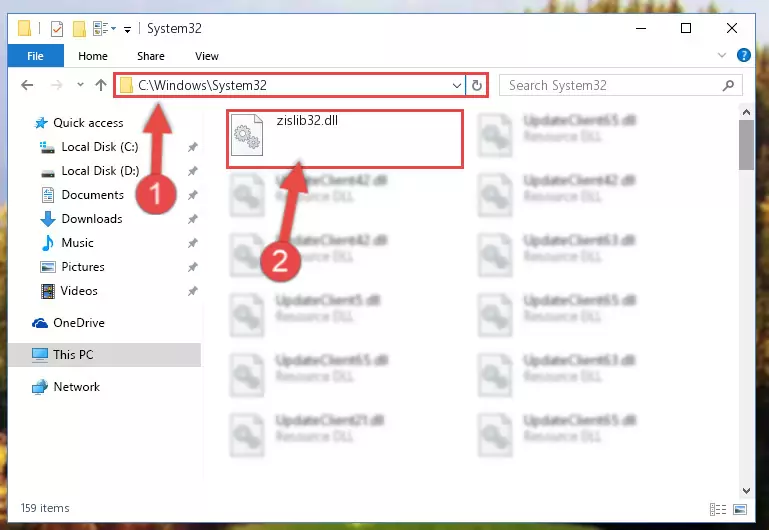Open Local Disk (C:) in sidebar
The width and height of the screenshot is (769, 530).
tap(100, 147)
